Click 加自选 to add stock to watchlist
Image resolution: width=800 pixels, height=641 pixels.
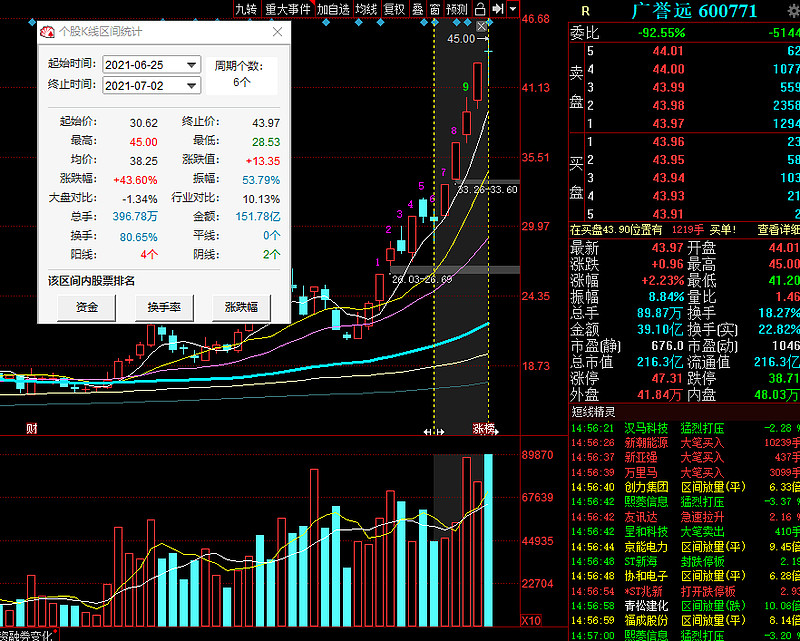tap(333, 9)
